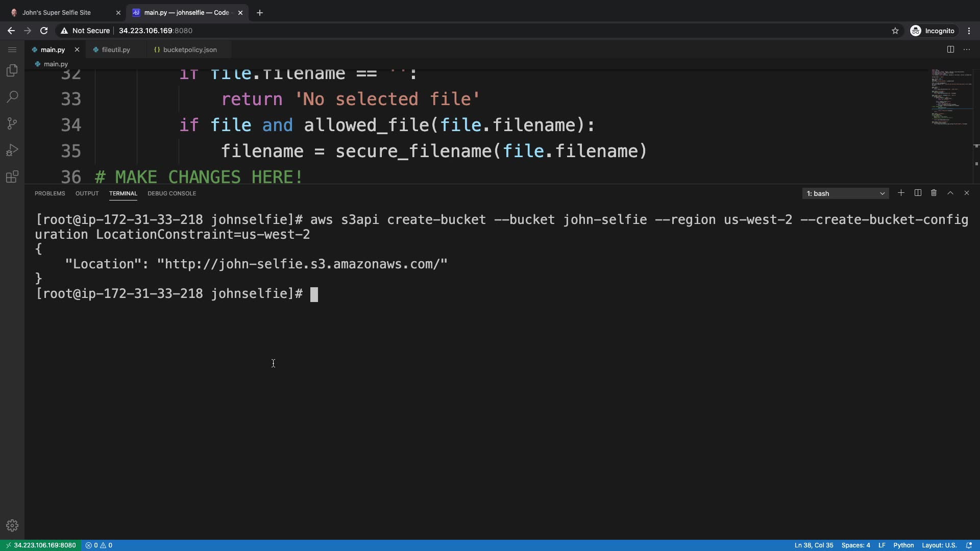
Task: Open the '1: bash' terminal dropdown
Action: 845,193
